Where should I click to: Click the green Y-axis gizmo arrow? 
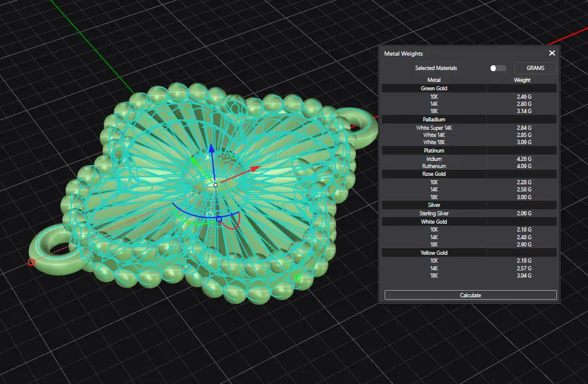[x=193, y=160]
